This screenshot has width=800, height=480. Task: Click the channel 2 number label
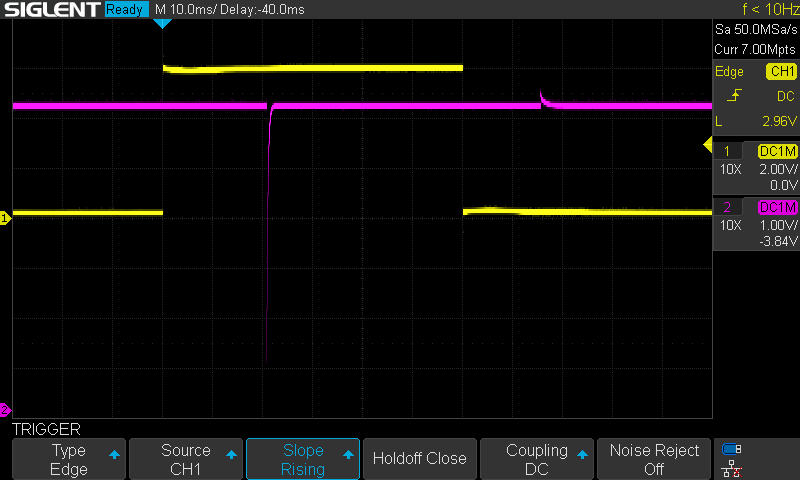727,207
